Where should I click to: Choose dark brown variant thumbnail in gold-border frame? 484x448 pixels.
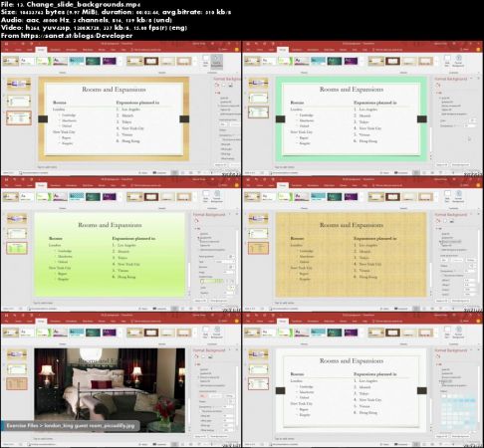tap(150, 61)
